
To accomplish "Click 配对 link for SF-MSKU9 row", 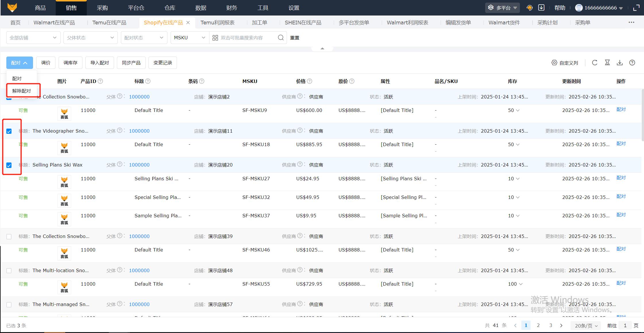I will pyautogui.click(x=621, y=109).
